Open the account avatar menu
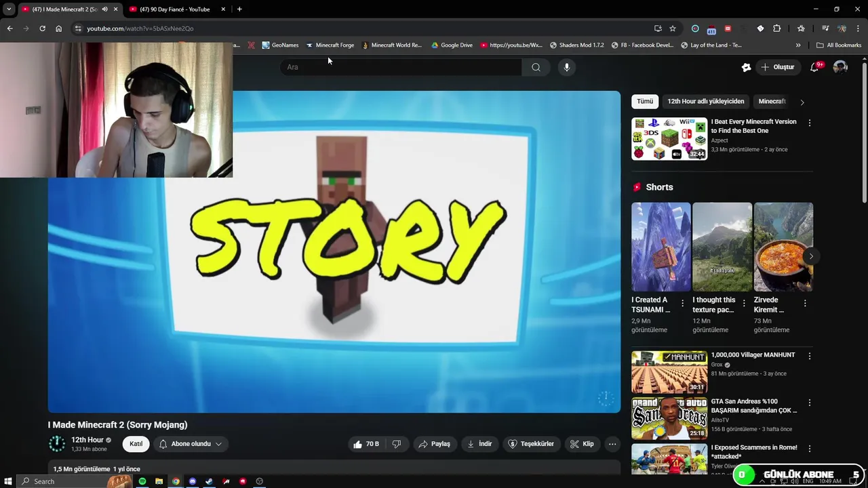 [x=840, y=67]
